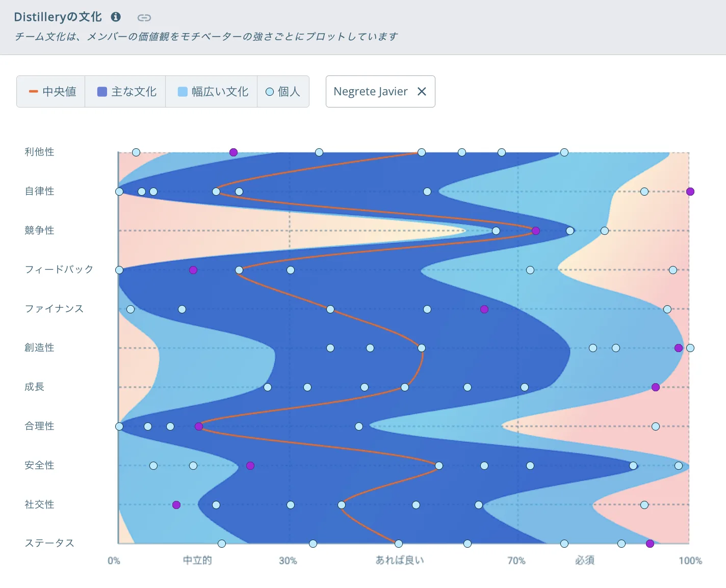Toggle the 幅広い文化 legend layer
Image resolution: width=726 pixels, height=588 pixels.
click(x=212, y=91)
